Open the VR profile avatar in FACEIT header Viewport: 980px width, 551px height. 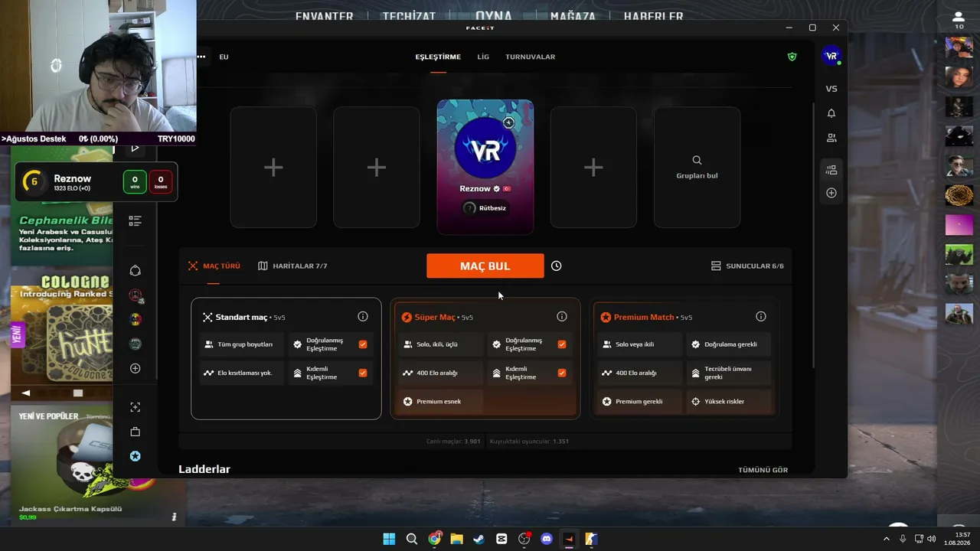pos(831,56)
